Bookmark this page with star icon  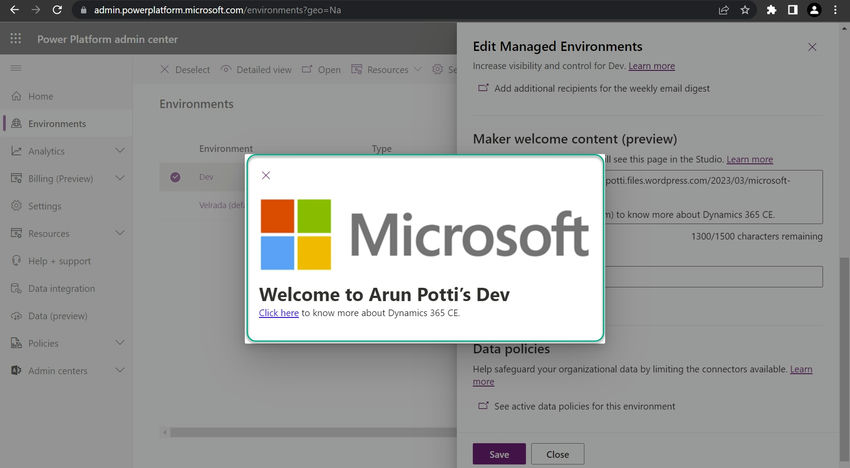pos(745,10)
